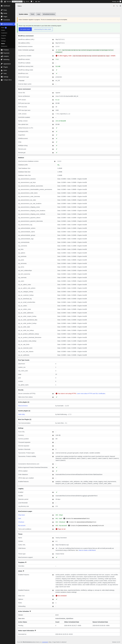
Task: Click help tip beside Secure connection (HTTPS)
Action: tap(53, 394)
